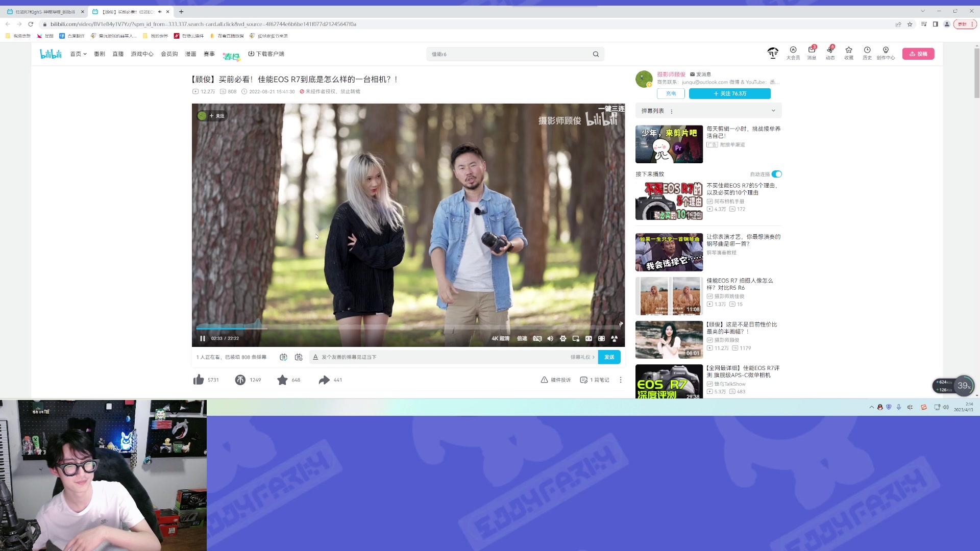
Task: Toggle subtitles off in player
Action: point(537,338)
